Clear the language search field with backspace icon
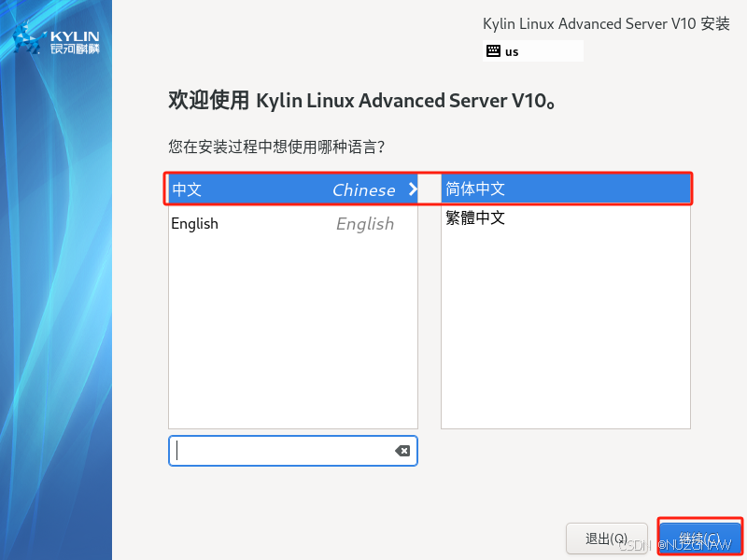This screenshot has width=747, height=560. (x=402, y=451)
